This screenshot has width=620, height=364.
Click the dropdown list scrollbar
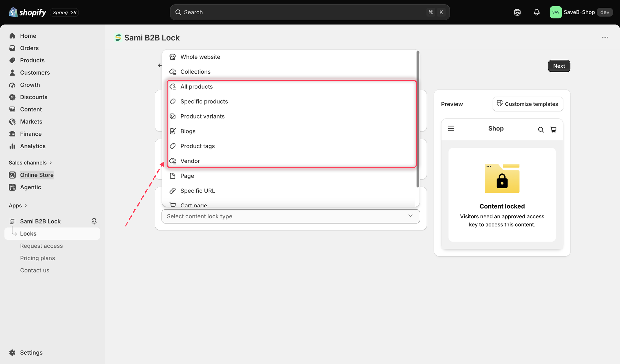click(x=418, y=119)
